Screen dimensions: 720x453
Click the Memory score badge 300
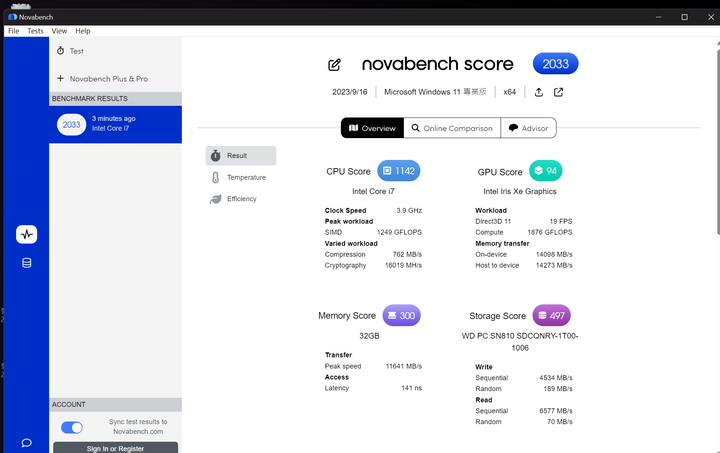[401, 315]
